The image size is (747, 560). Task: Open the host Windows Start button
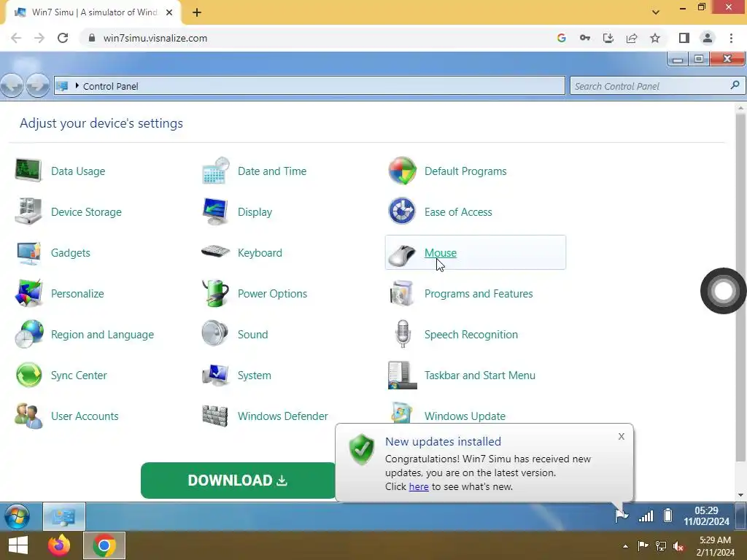click(x=18, y=545)
